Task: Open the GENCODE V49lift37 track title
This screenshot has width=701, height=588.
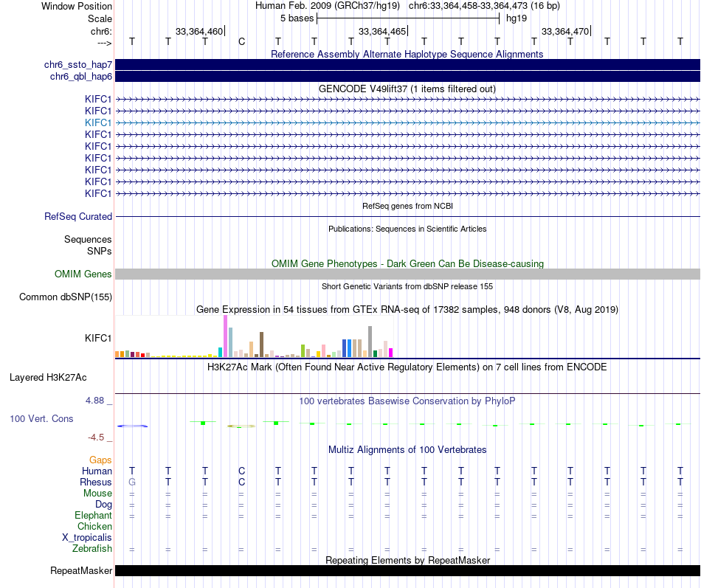Action: tap(407, 89)
